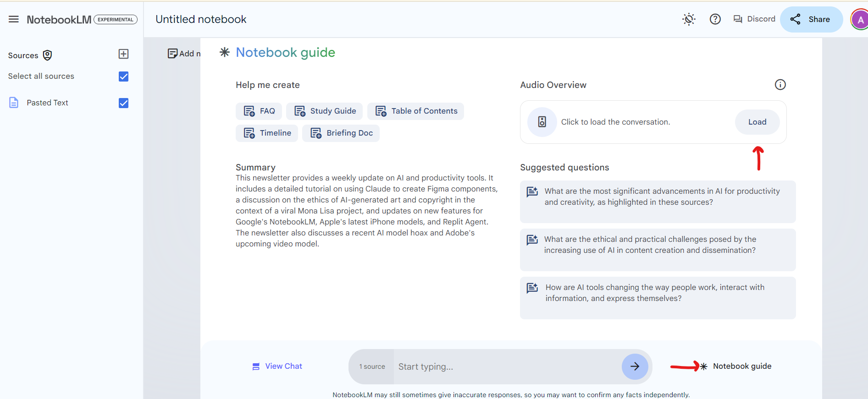Click the 1 source indicator
The width and height of the screenshot is (868, 399).
click(x=372, y=366)
